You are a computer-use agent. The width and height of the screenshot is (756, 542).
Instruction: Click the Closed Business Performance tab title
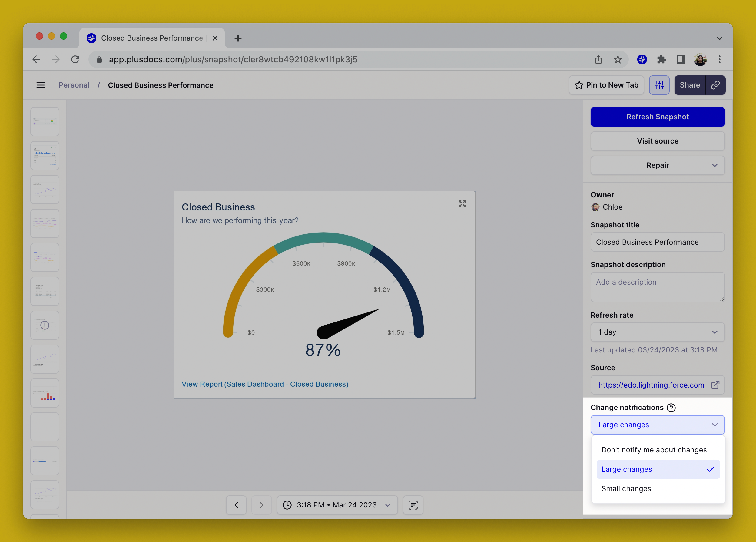(152, 38)
